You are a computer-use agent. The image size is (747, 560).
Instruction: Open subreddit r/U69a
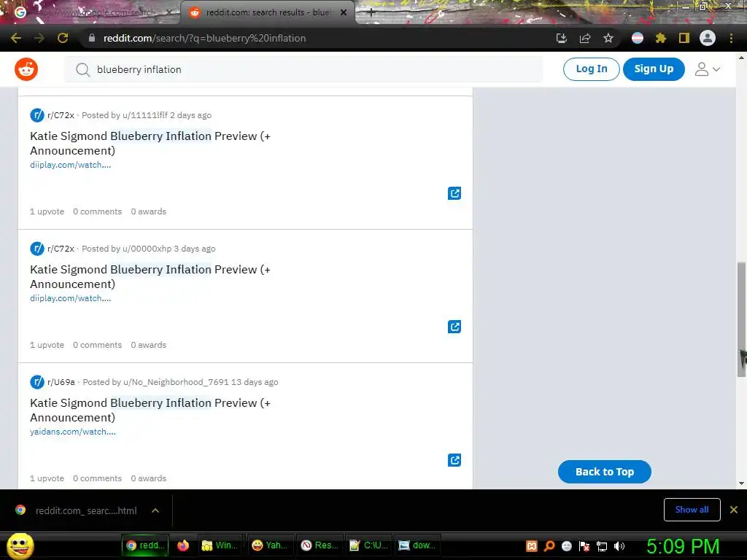(61, 382)
